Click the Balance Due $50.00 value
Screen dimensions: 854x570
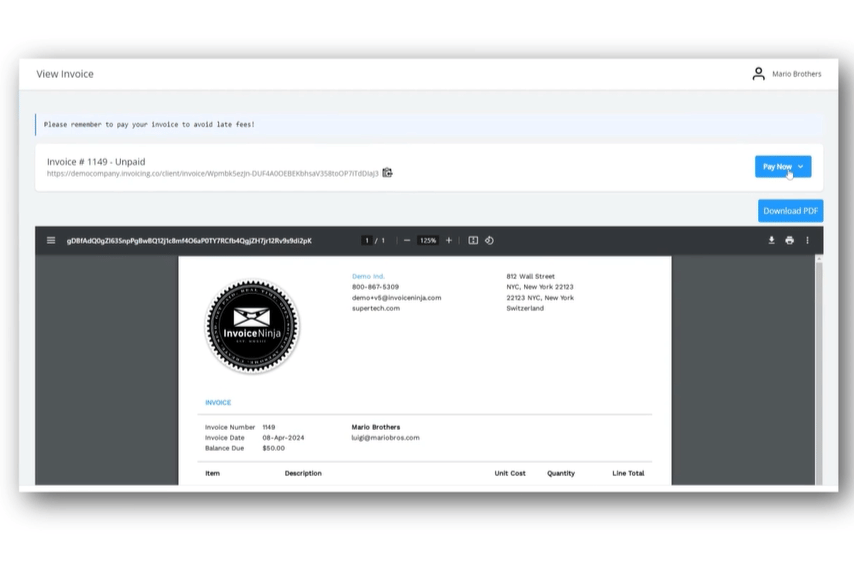tap(273, 448)
